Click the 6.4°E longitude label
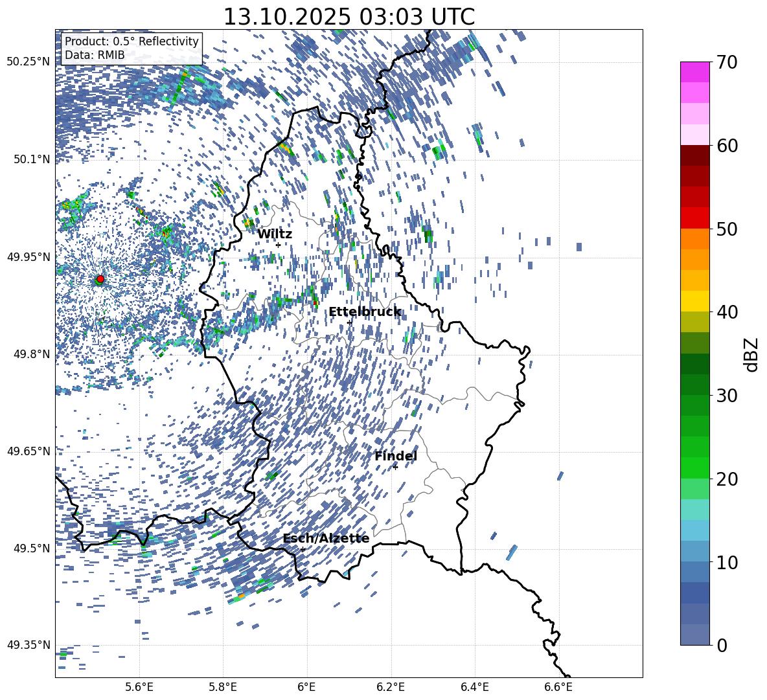This screenshot has height=700, width=767. click(474, 688)
